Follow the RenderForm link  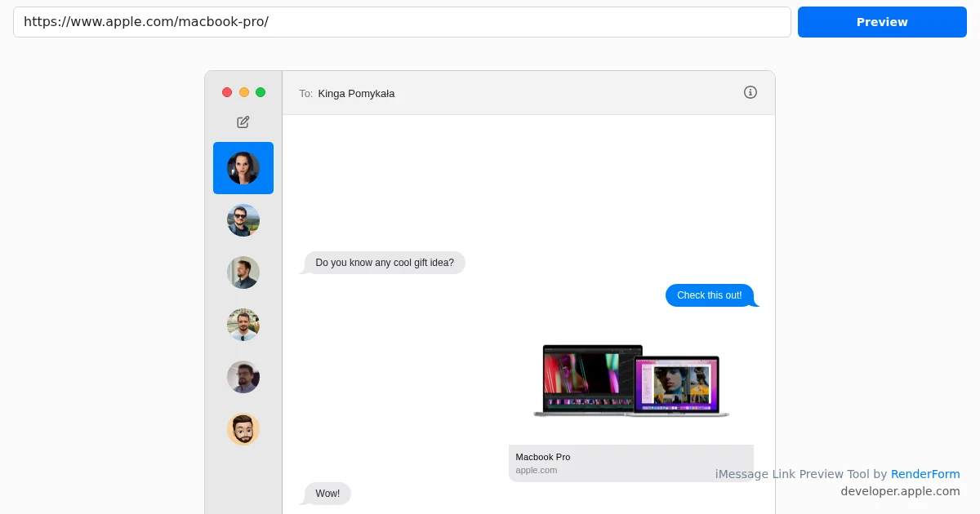pyautogui.click(x=925, y=474)
